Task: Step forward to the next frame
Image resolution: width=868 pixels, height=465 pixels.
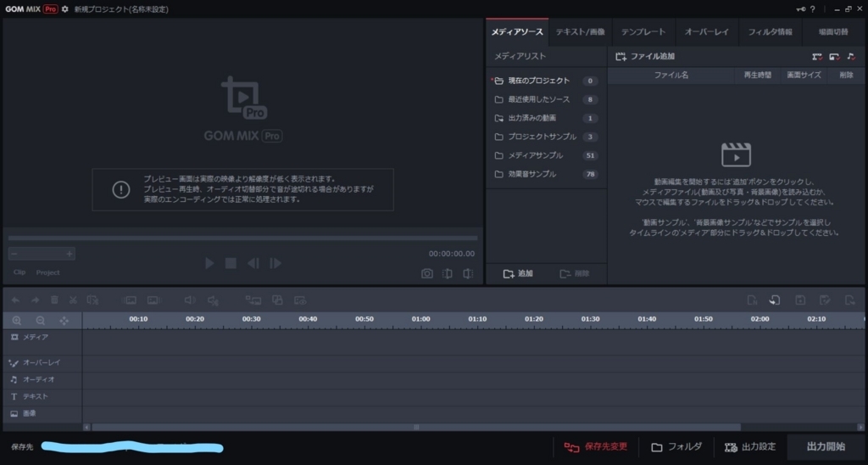Action: 275,263
